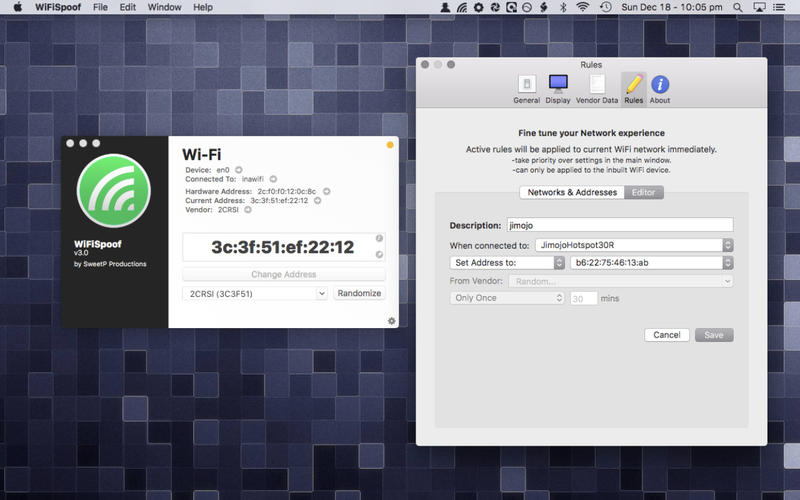
Task: Open the Vendor Data preferences pane
Action: pyautogui.click(x=596, y=90)
